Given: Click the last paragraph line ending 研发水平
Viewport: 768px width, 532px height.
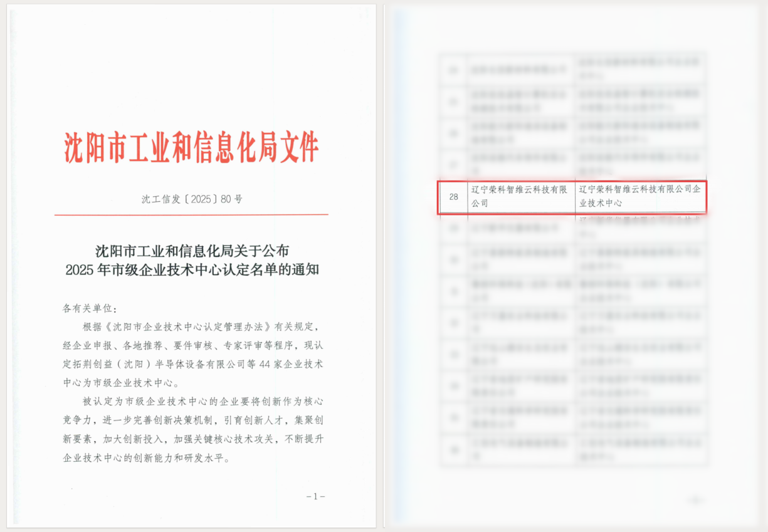Looking at the screenshot, I should point(147,457).
